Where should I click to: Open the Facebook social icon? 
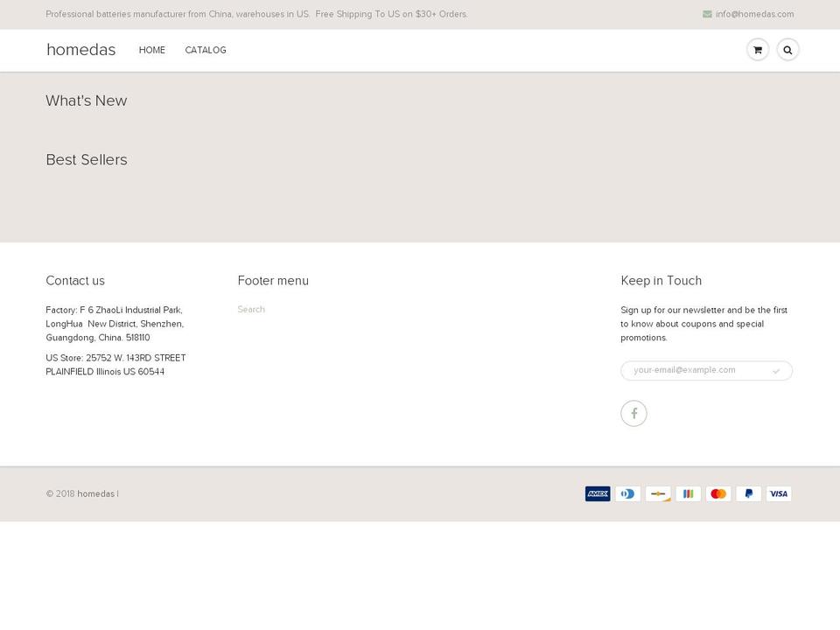click(x=633, y=414)
